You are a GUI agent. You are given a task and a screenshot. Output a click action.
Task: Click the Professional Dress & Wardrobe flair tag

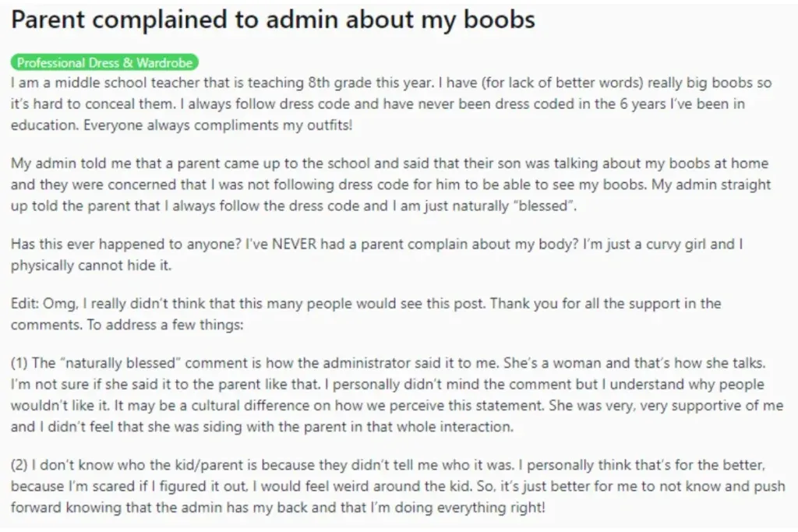[104, 62]
